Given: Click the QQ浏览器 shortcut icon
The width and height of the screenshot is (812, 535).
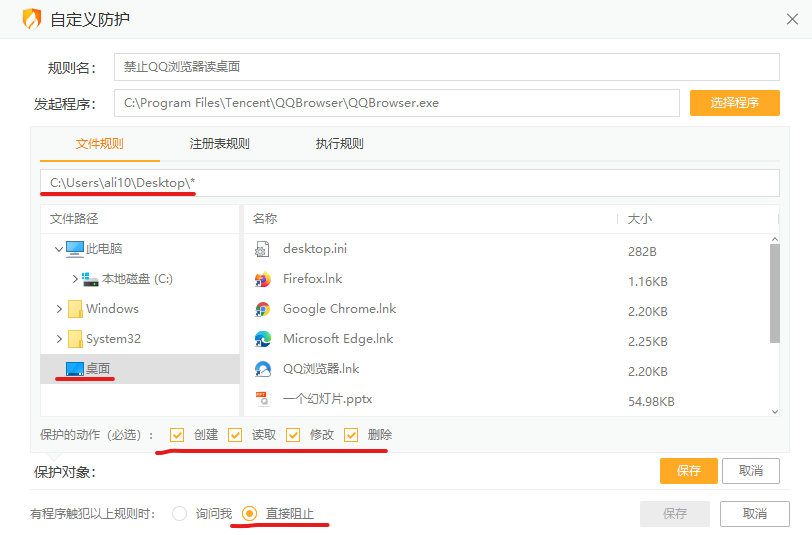Looking at the screenshot, I should coord(263,369).
